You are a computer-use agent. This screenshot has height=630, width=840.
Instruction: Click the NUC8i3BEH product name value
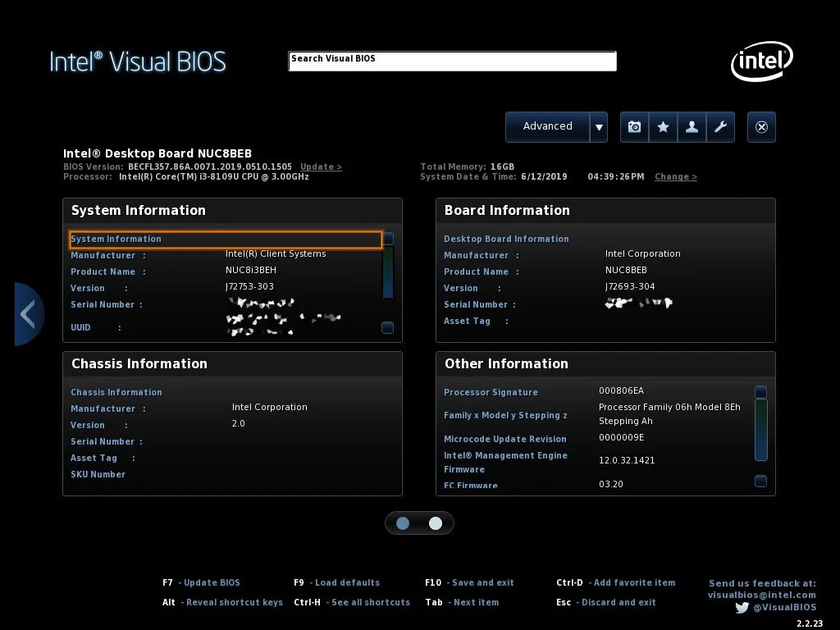(x=251, y=270)
